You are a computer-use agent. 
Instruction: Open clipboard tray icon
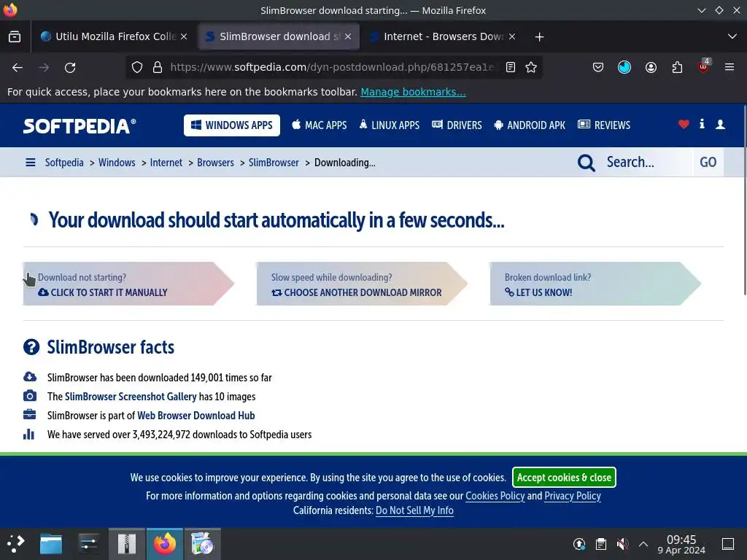coord(601,544)
